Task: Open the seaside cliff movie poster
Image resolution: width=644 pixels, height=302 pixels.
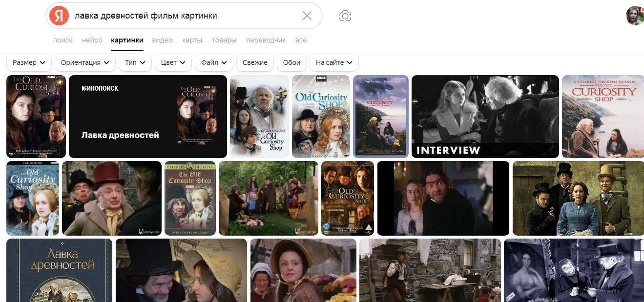Action: point(380,116)
